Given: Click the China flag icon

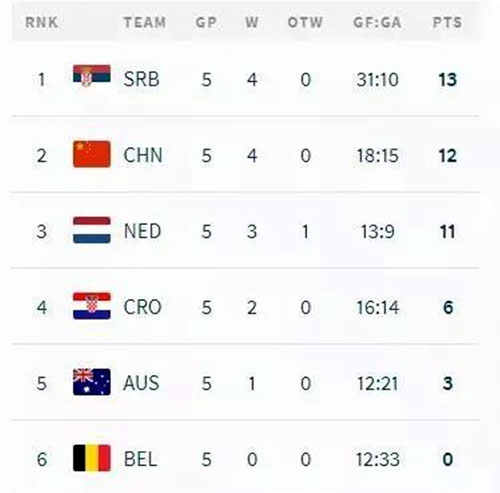Looking at the screenshot, I should pyautogui.click(x=92, y=154).
